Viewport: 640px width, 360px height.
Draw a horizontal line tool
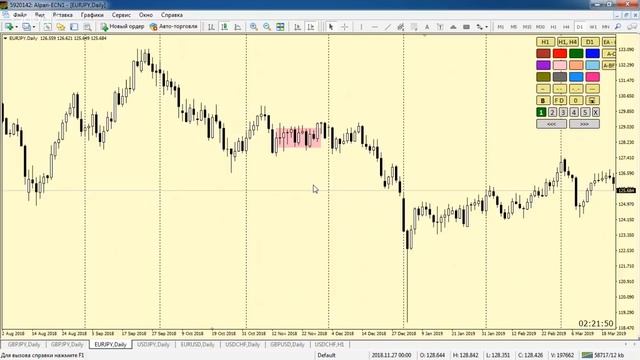tap(375, 27)
